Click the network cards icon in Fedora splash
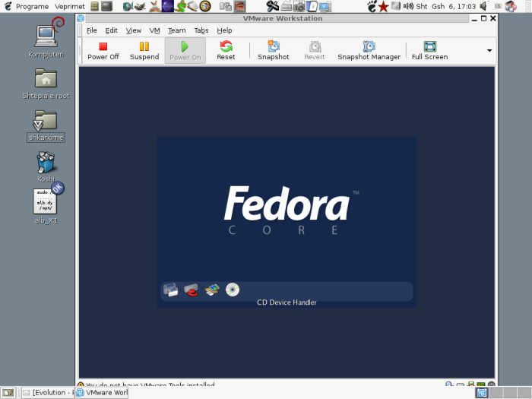532x399 pixels. tap(212, 290)
